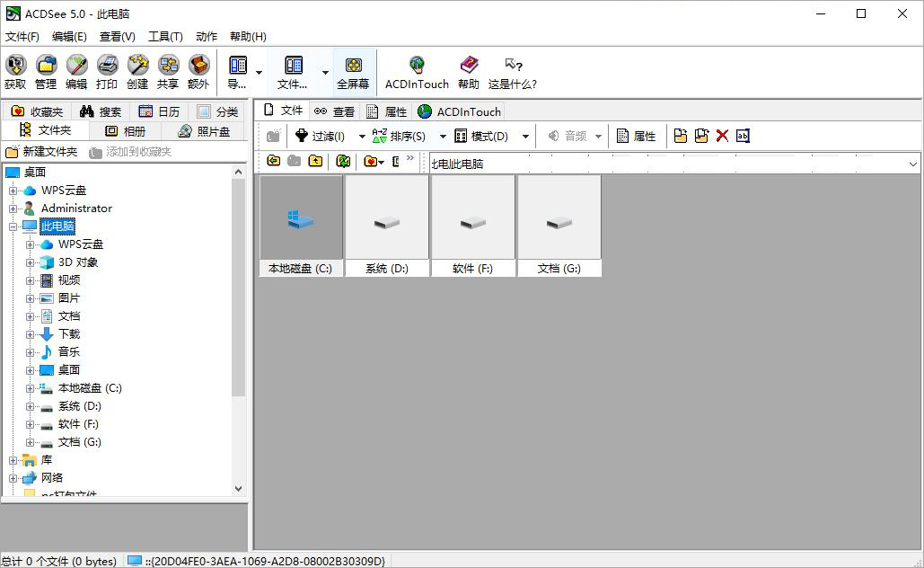
Task: Open the 过滤(I) dropdown arrow
Action: click(x=362, y=137)
